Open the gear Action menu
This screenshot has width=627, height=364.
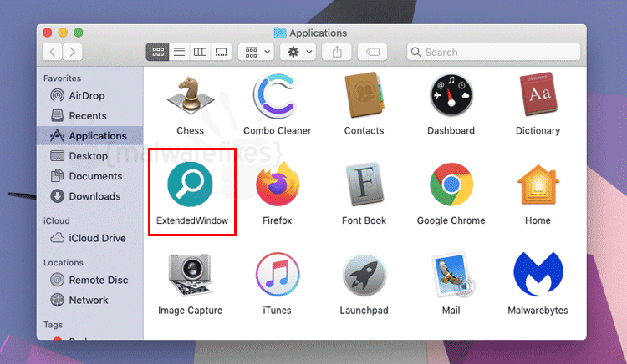click(x=298, y=52)
